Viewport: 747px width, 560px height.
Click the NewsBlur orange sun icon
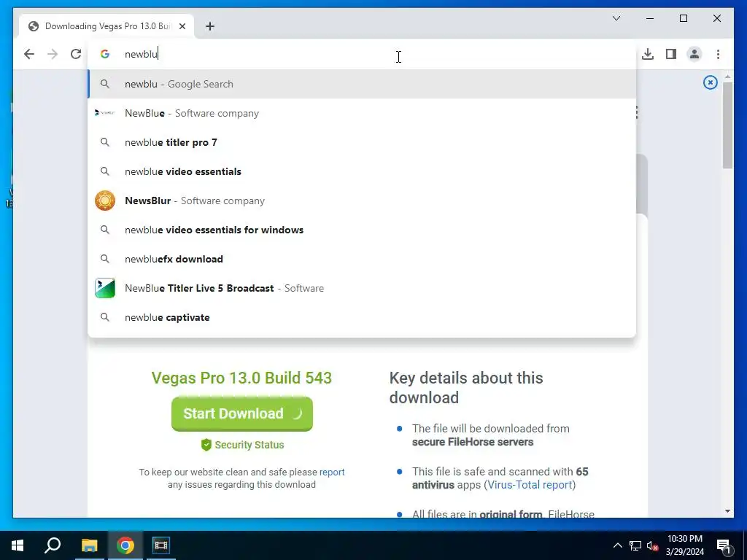105,201
